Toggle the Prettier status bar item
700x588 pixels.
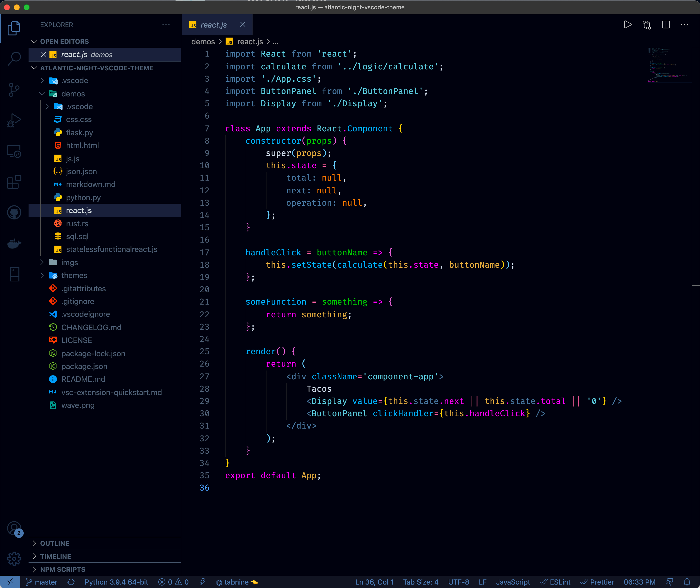pyautogui.click(x=597, y=582)
